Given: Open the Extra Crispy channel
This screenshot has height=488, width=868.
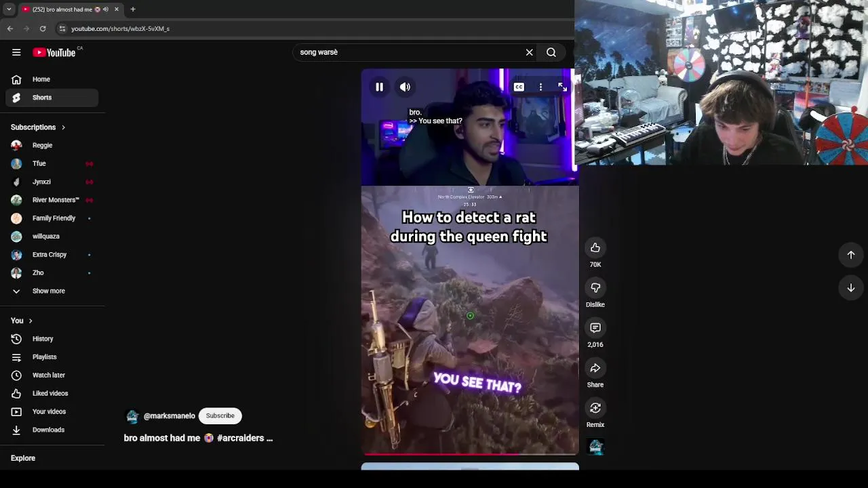Looking at the screenshot, I should (x=52, y=255).
